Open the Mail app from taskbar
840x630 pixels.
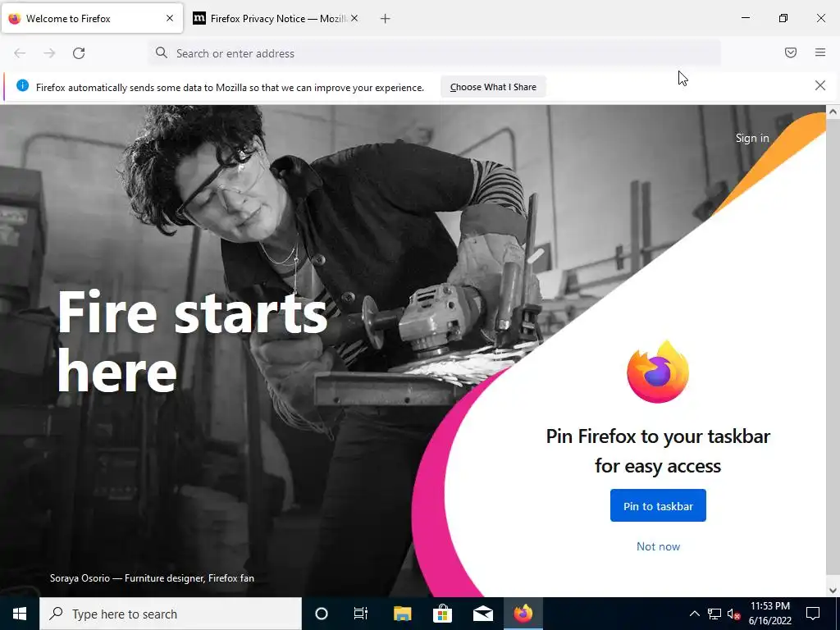point(482,614)
